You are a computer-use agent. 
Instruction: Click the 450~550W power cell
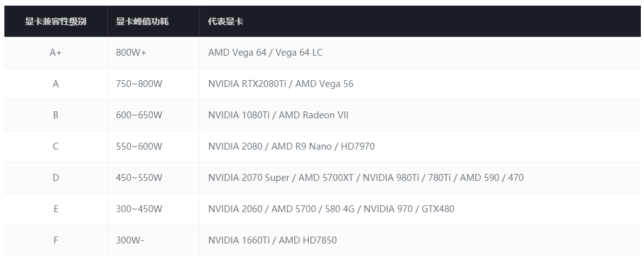139,178
